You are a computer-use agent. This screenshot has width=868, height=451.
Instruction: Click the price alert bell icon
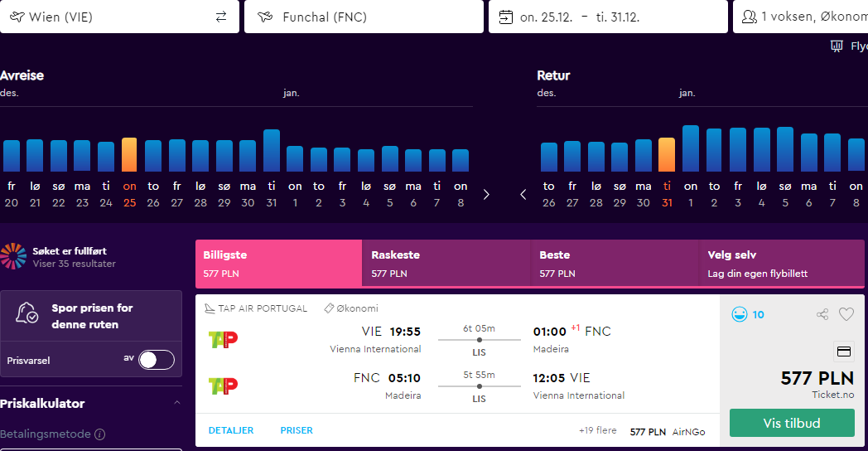pyautogui.click(x=27, y=313)
